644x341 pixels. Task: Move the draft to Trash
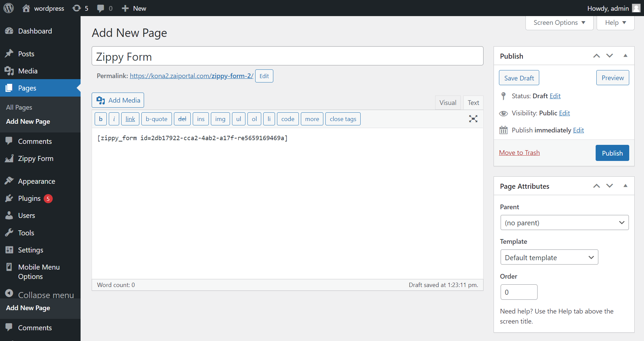pos(519,153)
